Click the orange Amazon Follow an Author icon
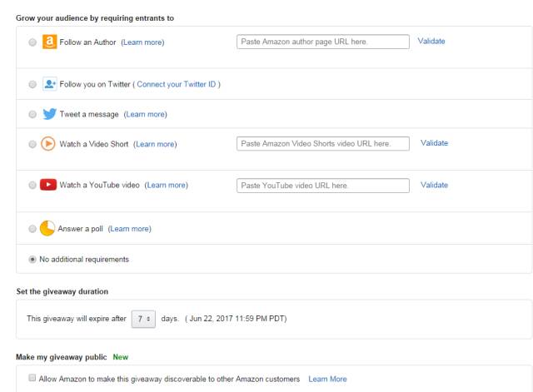Image resolution: width=533 pixels, height=392 pixels. (49, 42)
